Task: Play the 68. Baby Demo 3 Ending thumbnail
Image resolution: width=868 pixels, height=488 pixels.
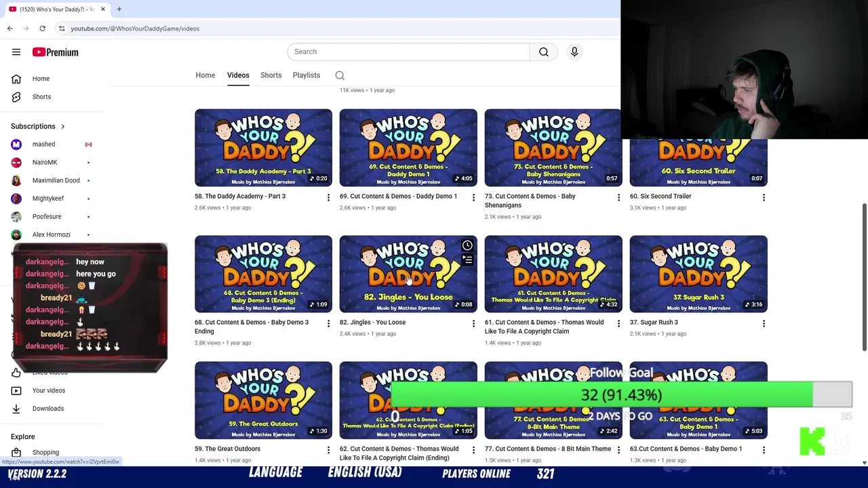Action: pyautogui.click(x=263, y=274)
